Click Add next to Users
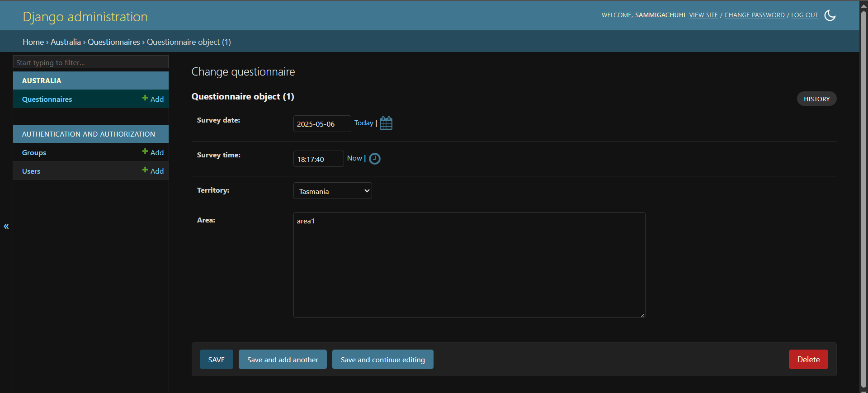 point(153,171)
